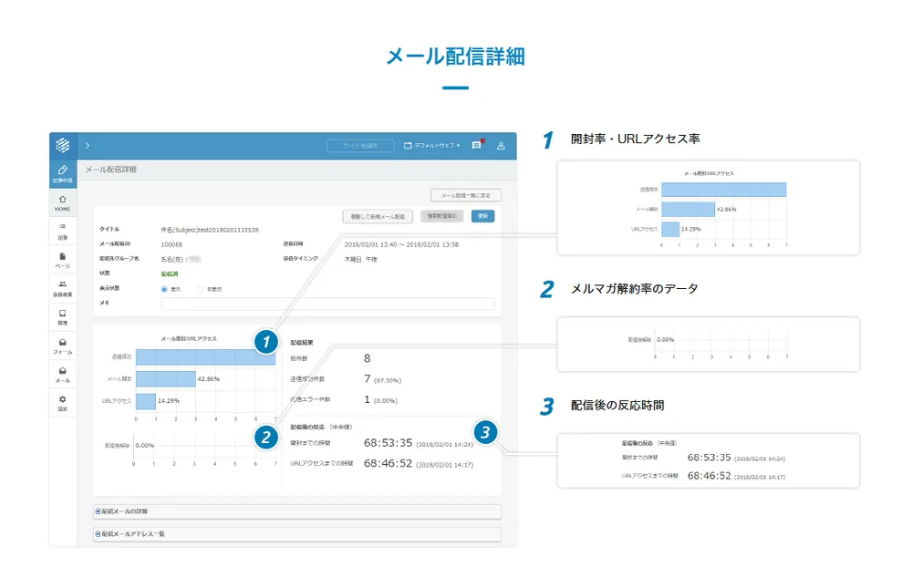Open the フォーム (form) sidebar icon
The height and width of the screenshot is (588, 912).
(62, 346)
